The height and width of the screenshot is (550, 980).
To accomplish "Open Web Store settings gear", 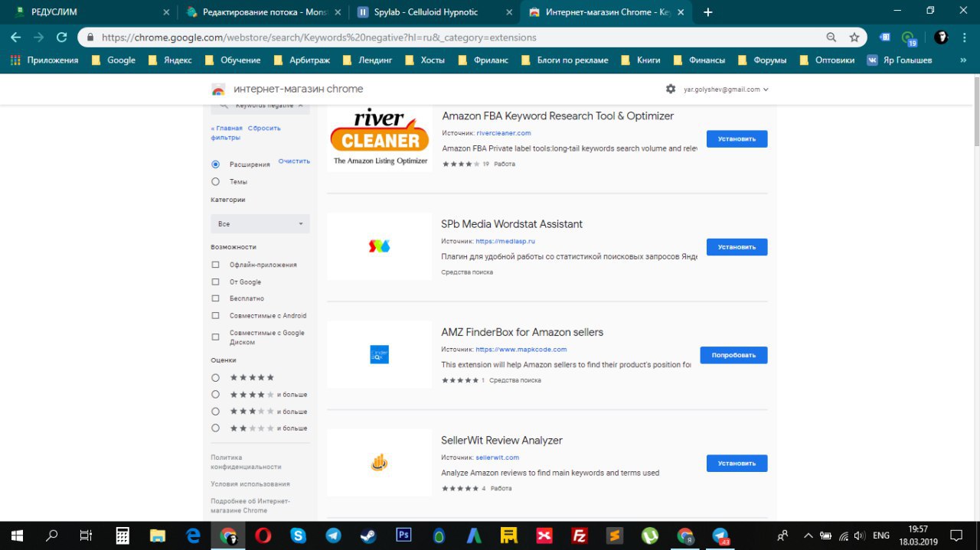I will coord(671,89).
